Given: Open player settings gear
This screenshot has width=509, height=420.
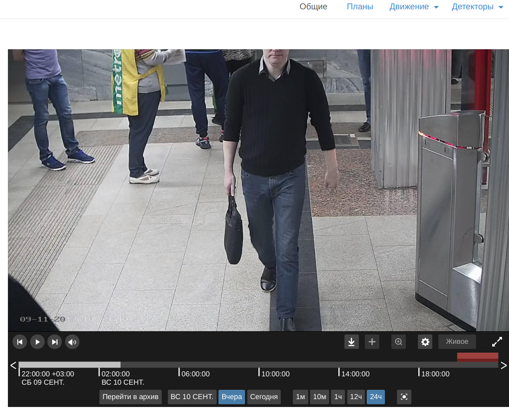Looking at the screenshot, I should [425, 342].
